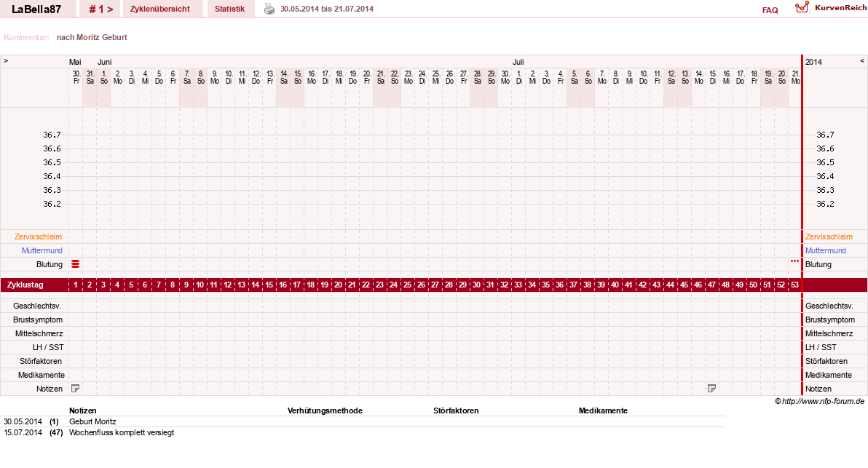Click the KurvenReich text link
This screenshot has height=468, width=868.
click(840, 8)
